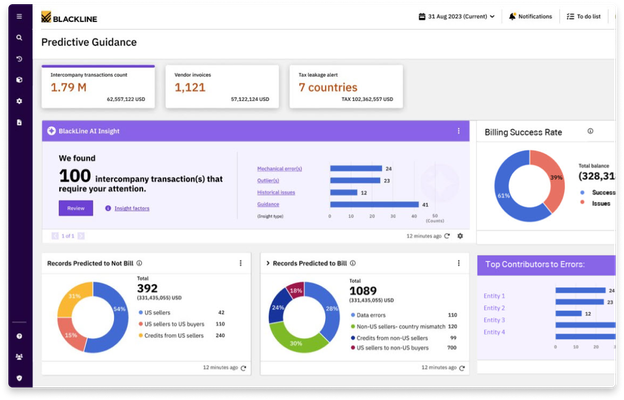Open the Historical issues link
This screenshot has width=624, height=400.
276,193
